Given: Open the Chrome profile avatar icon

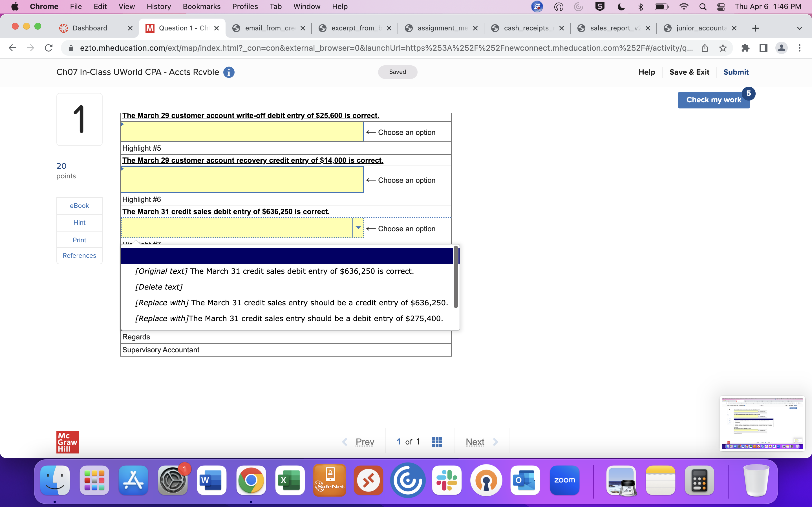Looking at the screenshot, I should click(781, 48).
